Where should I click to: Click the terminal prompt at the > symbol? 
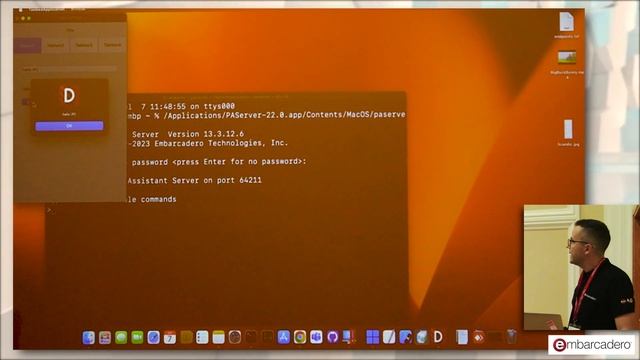(49, 210)
